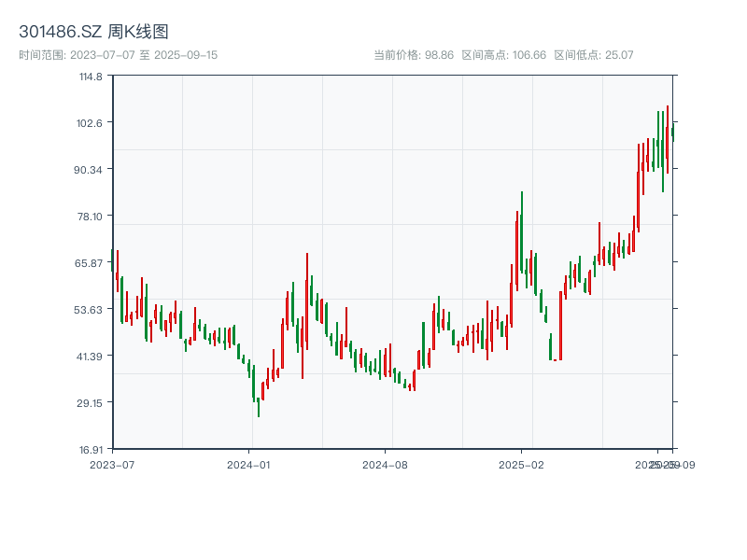
Task: Click the 当前价格: 98.86 label
Action: point(414,55)
